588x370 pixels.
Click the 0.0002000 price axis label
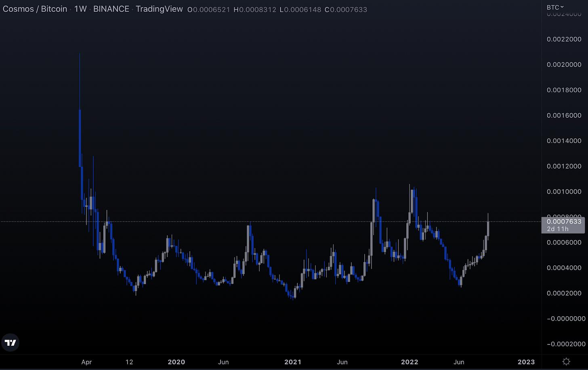(x=564, y=293)
